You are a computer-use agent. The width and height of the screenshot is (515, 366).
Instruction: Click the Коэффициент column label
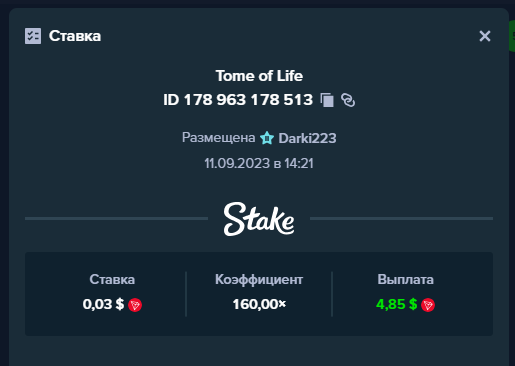[259, 280]
